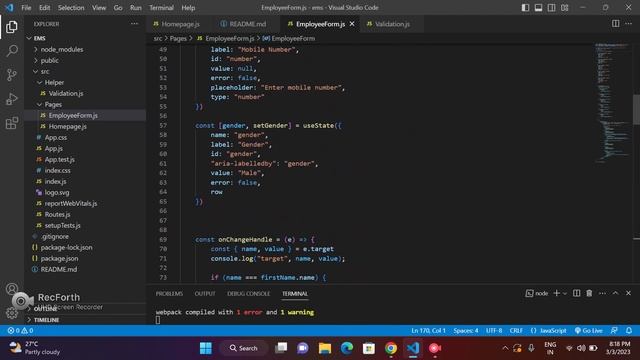Click the Go Live status bar button
This screenshot has width=640, height=360.
589,330
